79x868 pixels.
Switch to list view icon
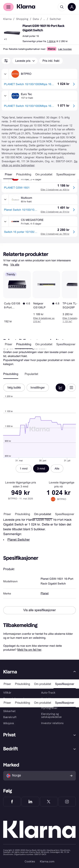(x=71, y=388)
